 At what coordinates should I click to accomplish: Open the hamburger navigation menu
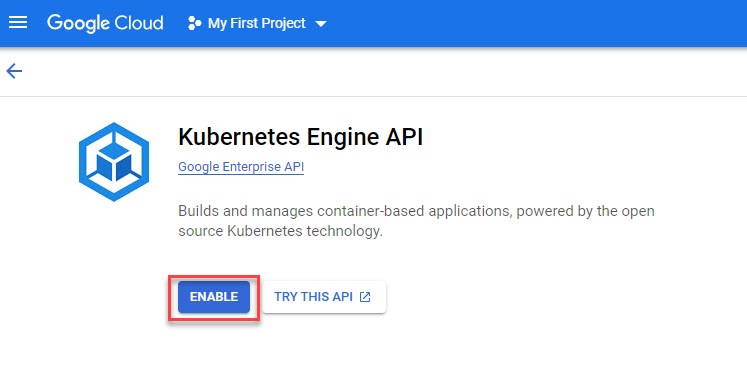(x=18, y=22)
